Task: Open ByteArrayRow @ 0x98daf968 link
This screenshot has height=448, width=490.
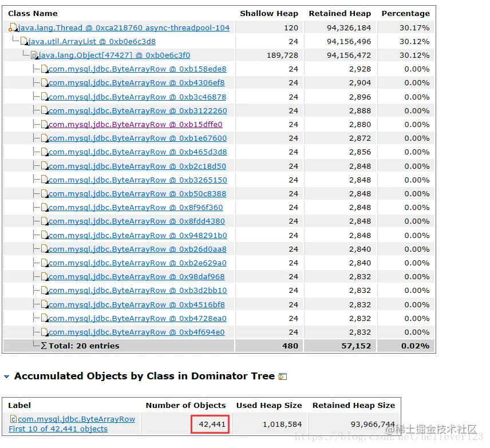Action: point(137,277)
